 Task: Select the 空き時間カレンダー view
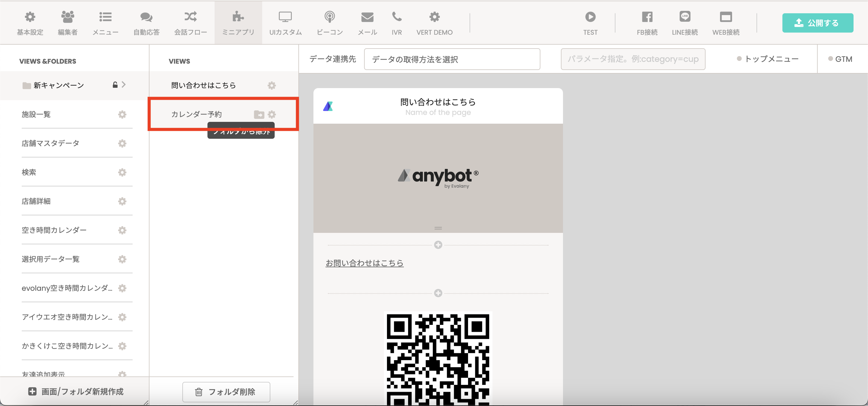[x=54, y=230]
